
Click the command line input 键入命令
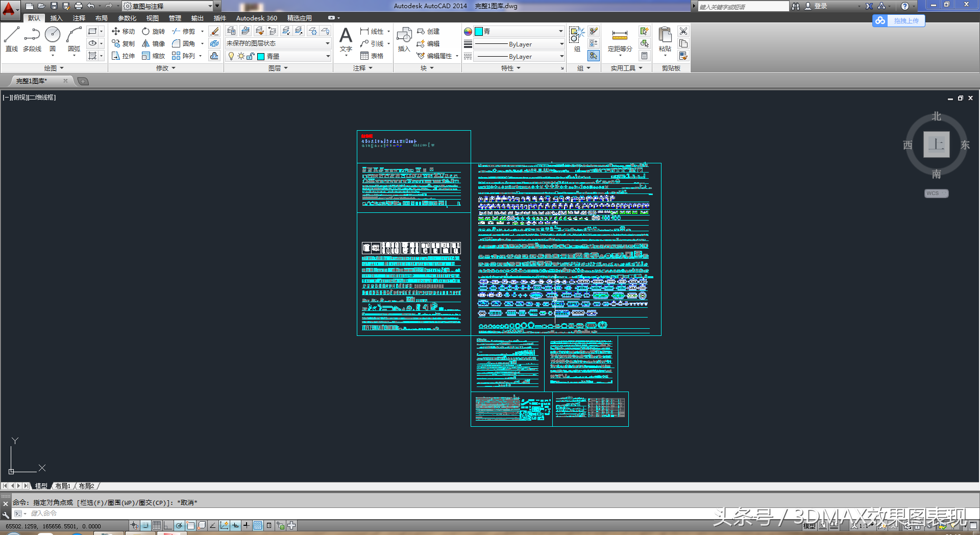pos(495,513)
